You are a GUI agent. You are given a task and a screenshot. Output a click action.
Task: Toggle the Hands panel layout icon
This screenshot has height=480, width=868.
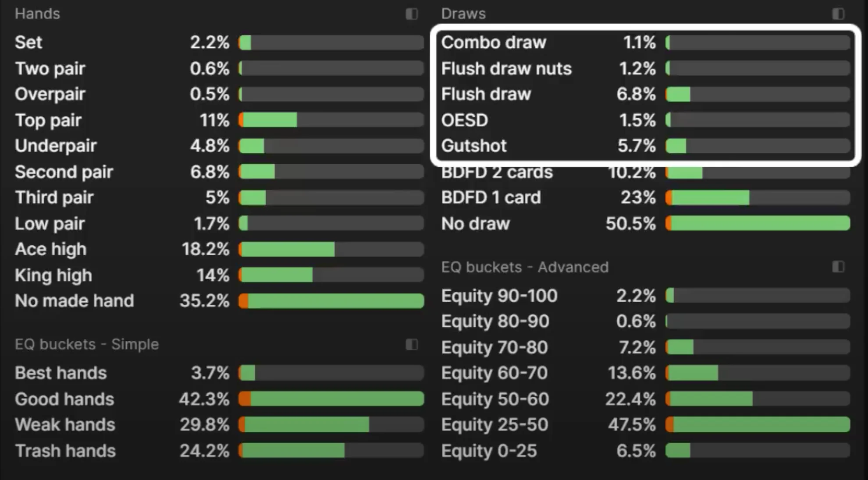point(411,14)
